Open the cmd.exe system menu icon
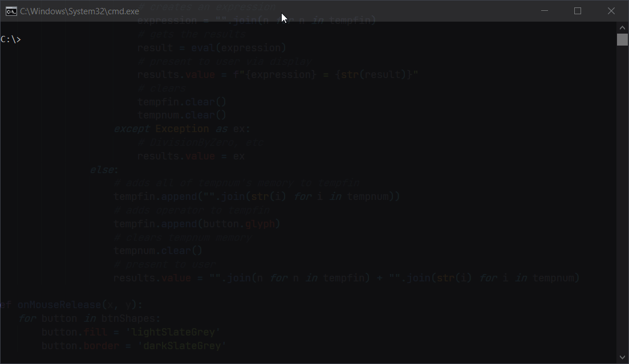This screenshot has width=629, height=364. (x=11, y=11)
